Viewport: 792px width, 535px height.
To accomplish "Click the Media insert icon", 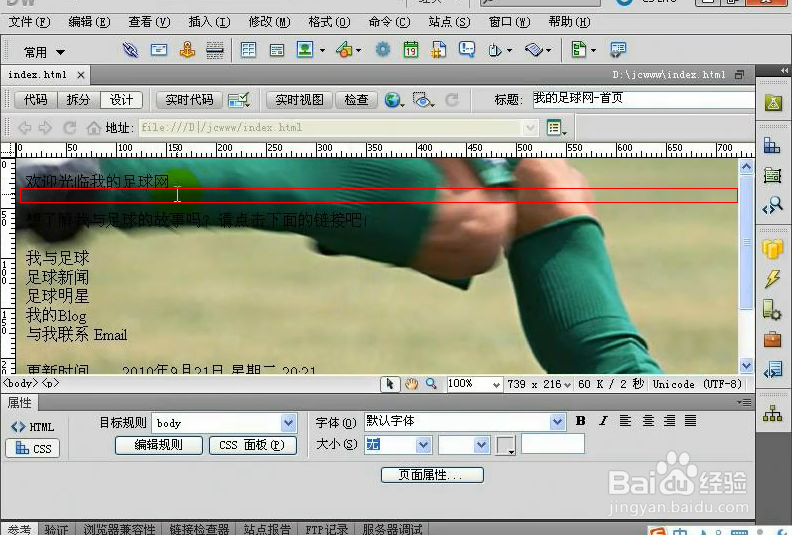I will click(345, 50).
